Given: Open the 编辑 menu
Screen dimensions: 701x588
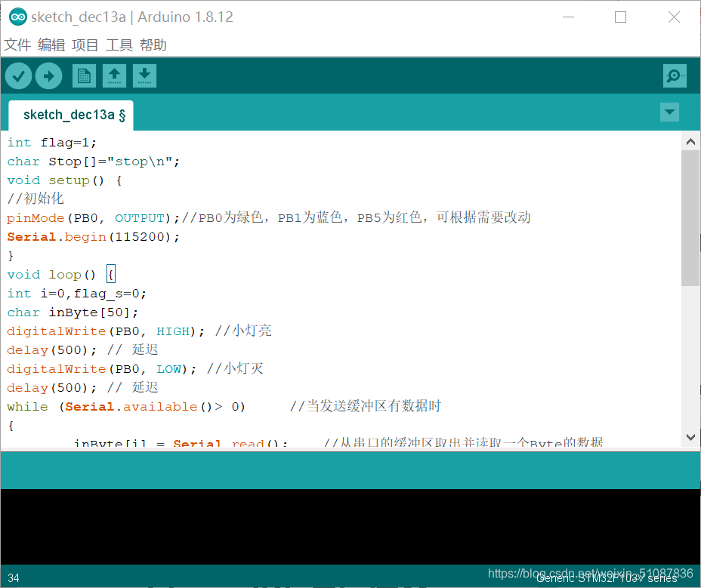Looking at the screenshot, I should coord(51,45).
